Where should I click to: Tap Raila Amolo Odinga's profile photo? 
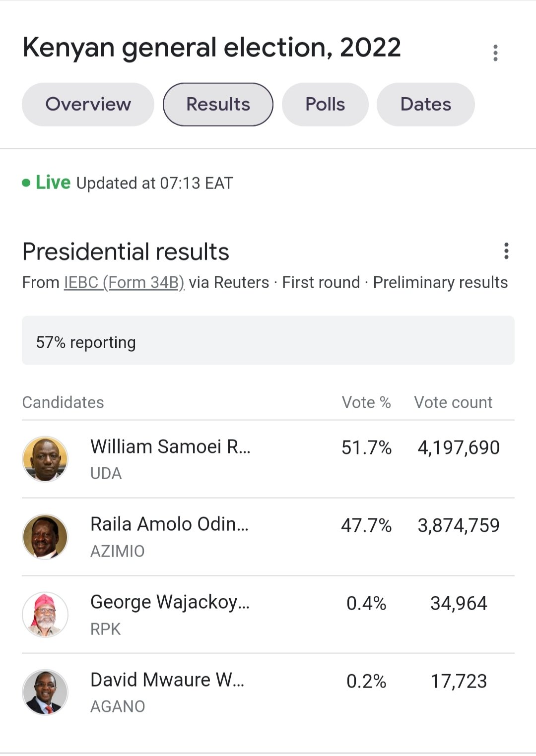45,537
